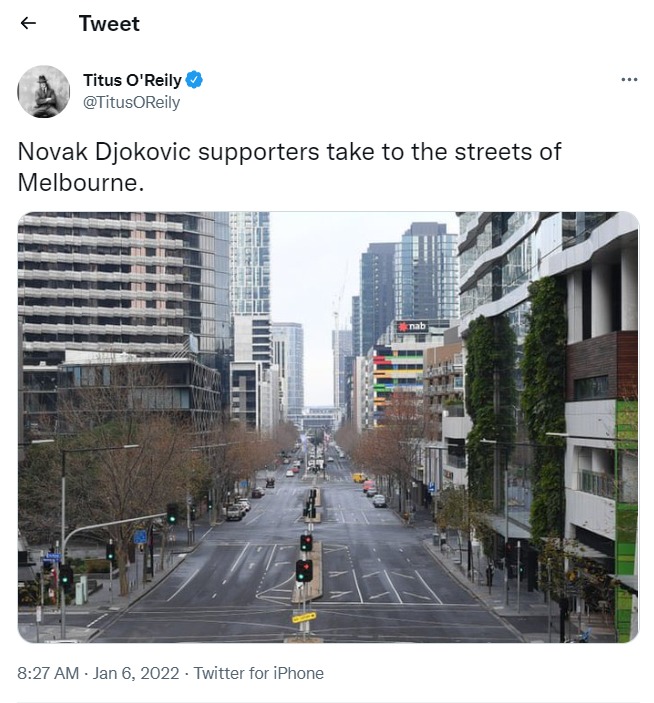654x703 pixels.
Task: Open the @TitusOReily handle link
Action: (131, 102)
